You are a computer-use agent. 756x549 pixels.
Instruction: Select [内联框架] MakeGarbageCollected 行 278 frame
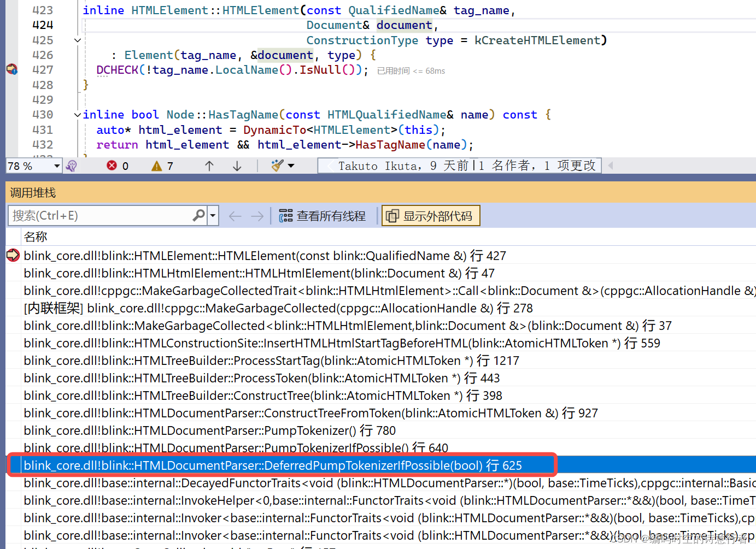[278, 308]
